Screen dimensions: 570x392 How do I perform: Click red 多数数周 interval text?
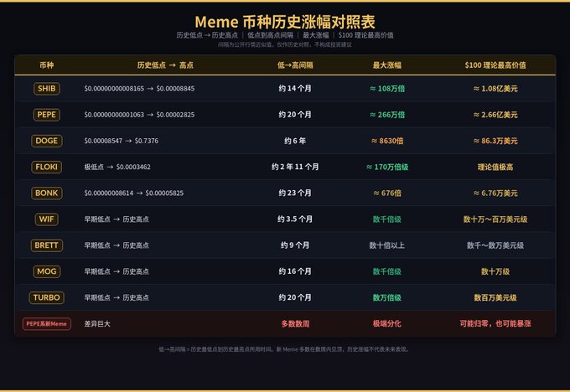click(295, 324)
